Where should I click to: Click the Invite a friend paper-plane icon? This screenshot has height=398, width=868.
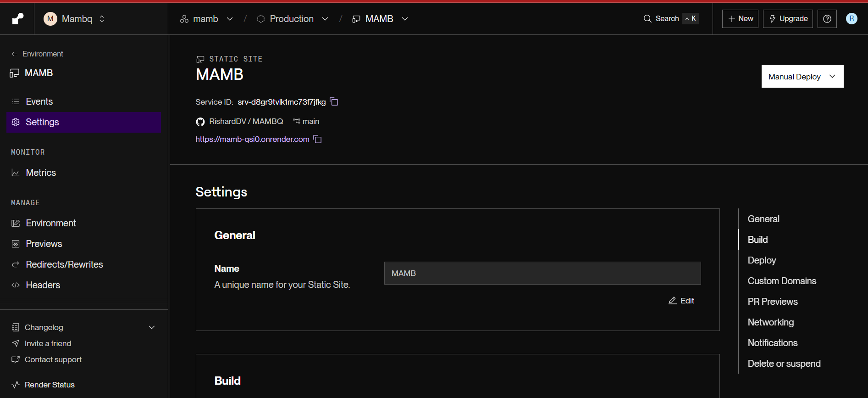click(x=16, y=343)
